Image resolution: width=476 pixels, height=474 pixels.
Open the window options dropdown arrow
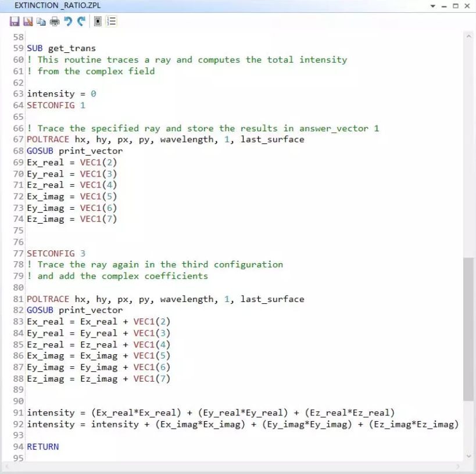(433, 6)
